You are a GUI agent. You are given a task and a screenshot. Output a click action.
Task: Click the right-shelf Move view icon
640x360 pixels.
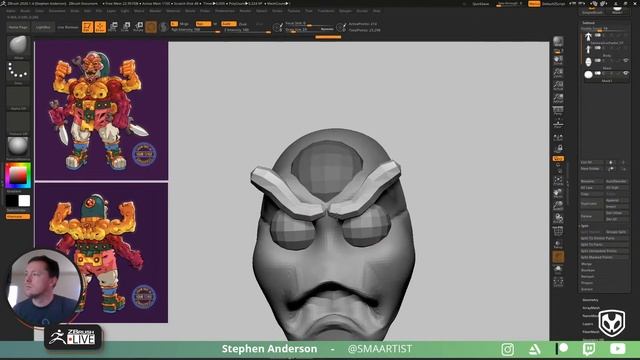coord(558,193)
